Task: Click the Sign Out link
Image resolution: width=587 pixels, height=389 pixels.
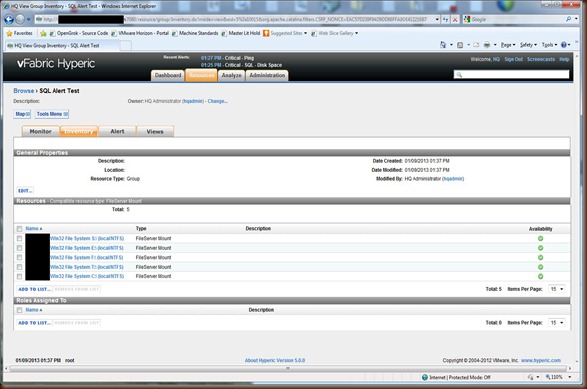Action: 513,60
